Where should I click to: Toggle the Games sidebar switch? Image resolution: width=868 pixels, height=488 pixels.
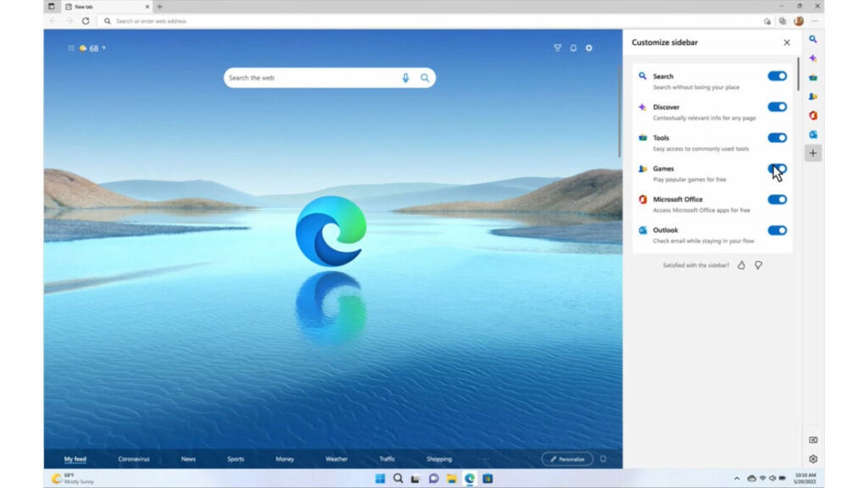pos(777,169)
